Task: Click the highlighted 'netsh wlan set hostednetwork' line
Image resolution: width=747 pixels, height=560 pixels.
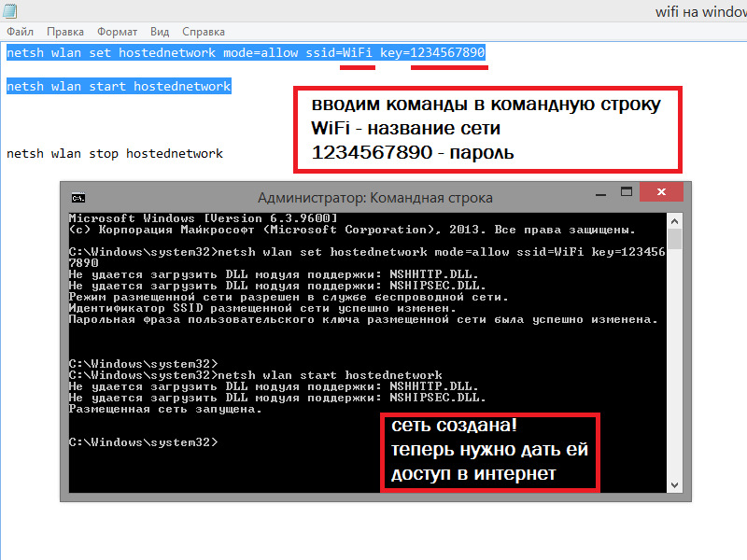Action: click(x=246, y=52)
